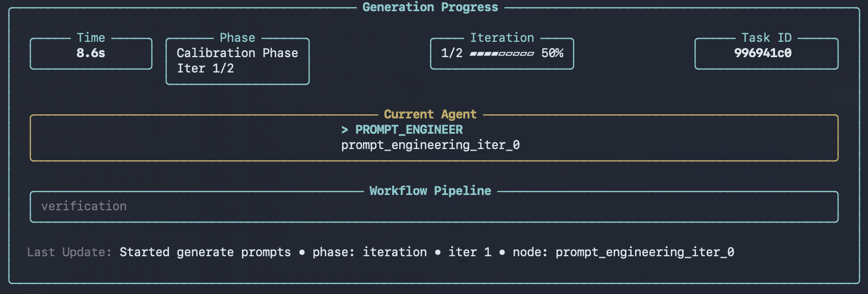This screenshot has height=294, width=868.
Task: Click the Workflow Pipeline heading
Action: (x=430, y=191)
